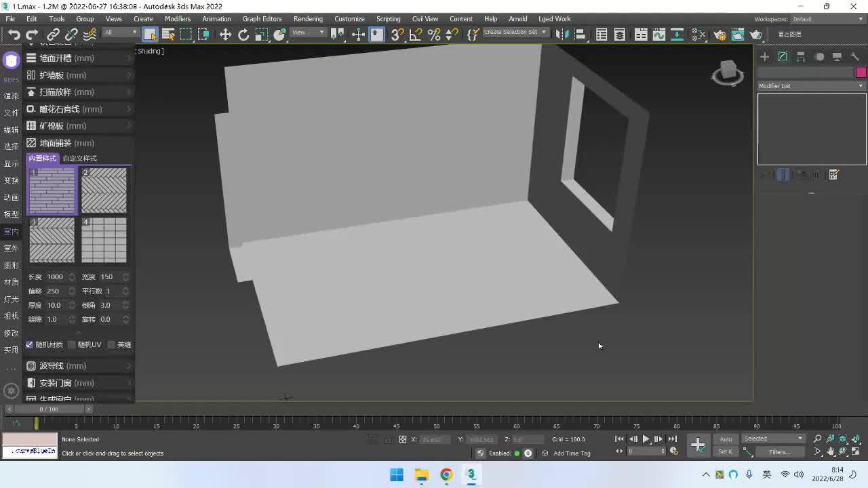Viewport: 868px width, 488px height.
Task: Select the Rotate tool
Action: (243, 35)
